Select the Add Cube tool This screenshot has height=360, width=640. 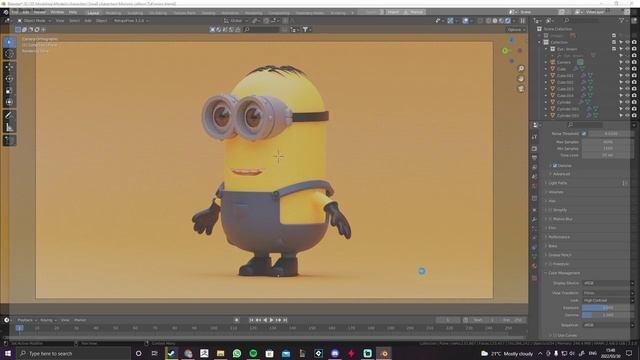point(9,140)
